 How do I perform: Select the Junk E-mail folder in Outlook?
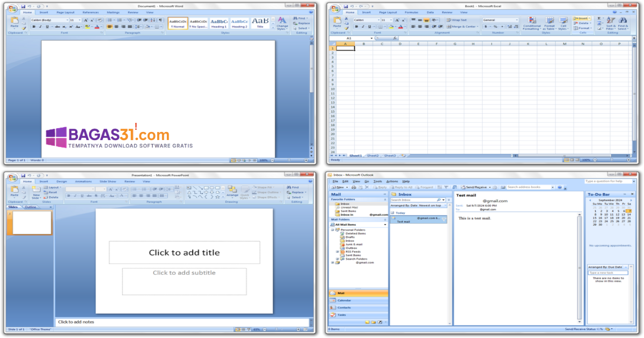coord(352,244)
